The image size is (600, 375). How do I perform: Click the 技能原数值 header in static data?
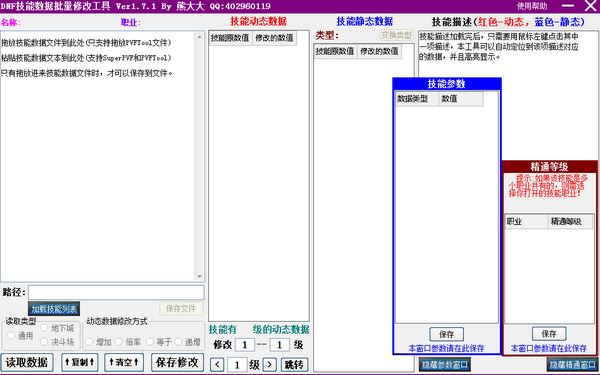[335, 51]
